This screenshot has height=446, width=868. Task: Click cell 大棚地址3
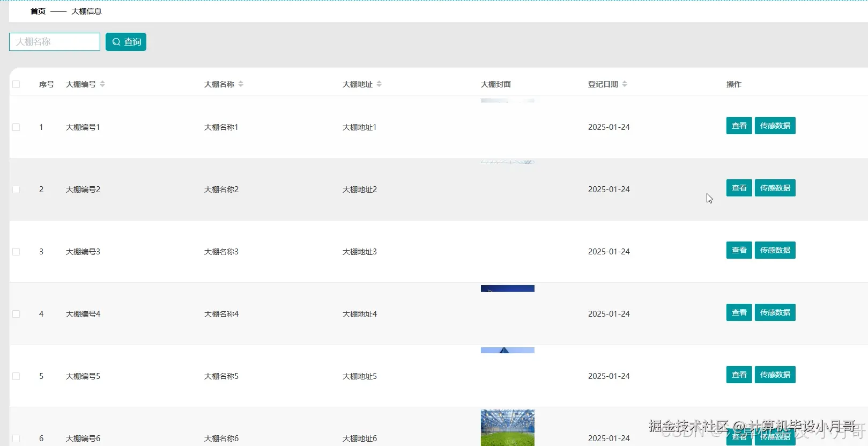(x=360, y=252)
